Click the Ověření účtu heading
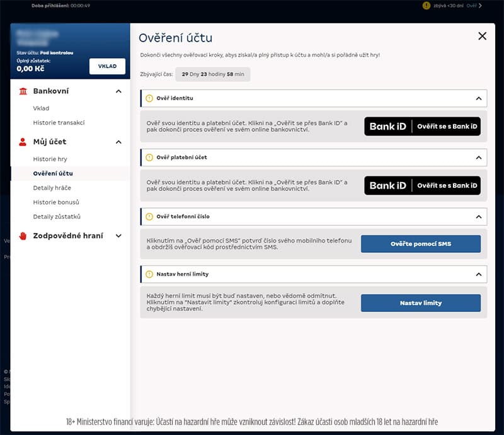 click(176, 38)
